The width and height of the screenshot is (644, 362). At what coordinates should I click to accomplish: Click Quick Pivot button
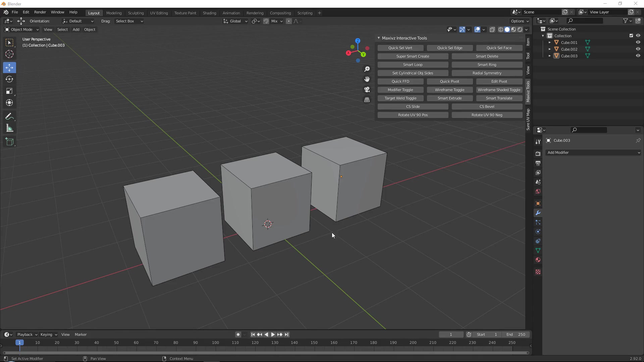449,82
